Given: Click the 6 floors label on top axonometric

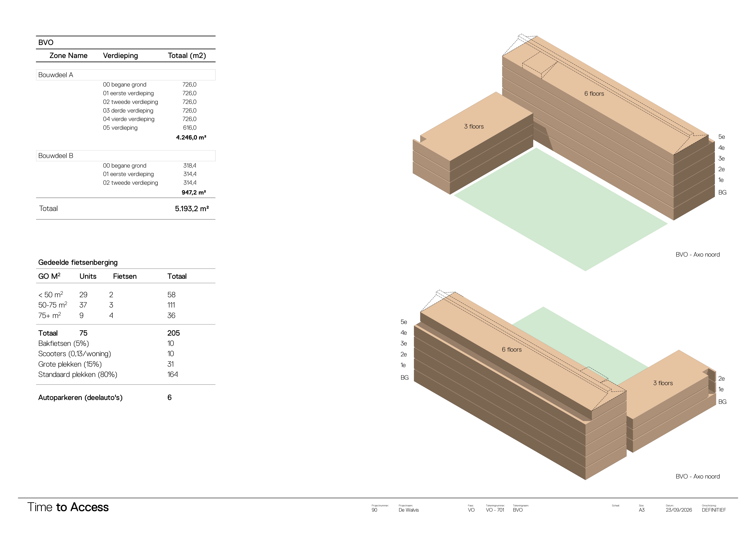Looking at the screenshot, I should tap(594, 94).
